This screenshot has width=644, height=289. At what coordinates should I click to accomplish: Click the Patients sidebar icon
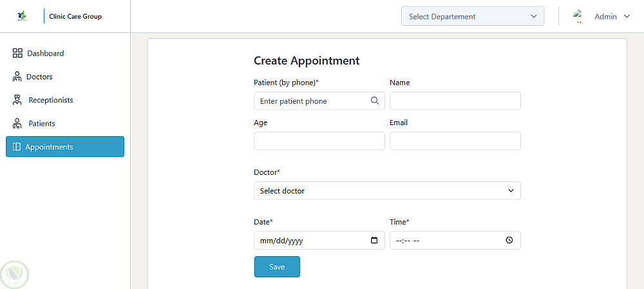coord(17,123)
